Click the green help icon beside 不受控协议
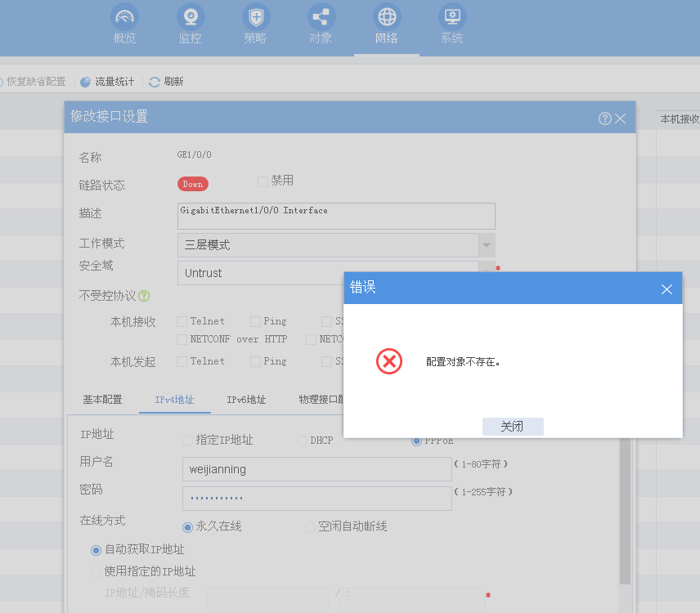The image size is (700, 613). click(x=144, y=296)
